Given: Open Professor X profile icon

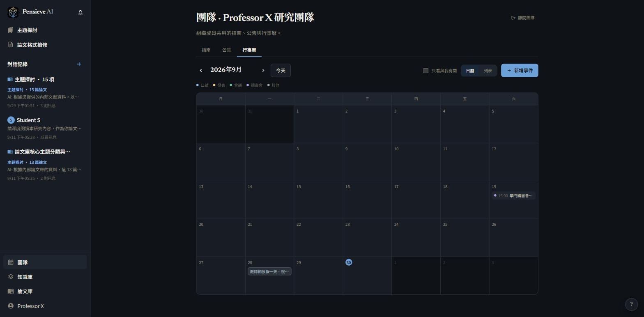Looking at the screenshot, I should point(11,306).
